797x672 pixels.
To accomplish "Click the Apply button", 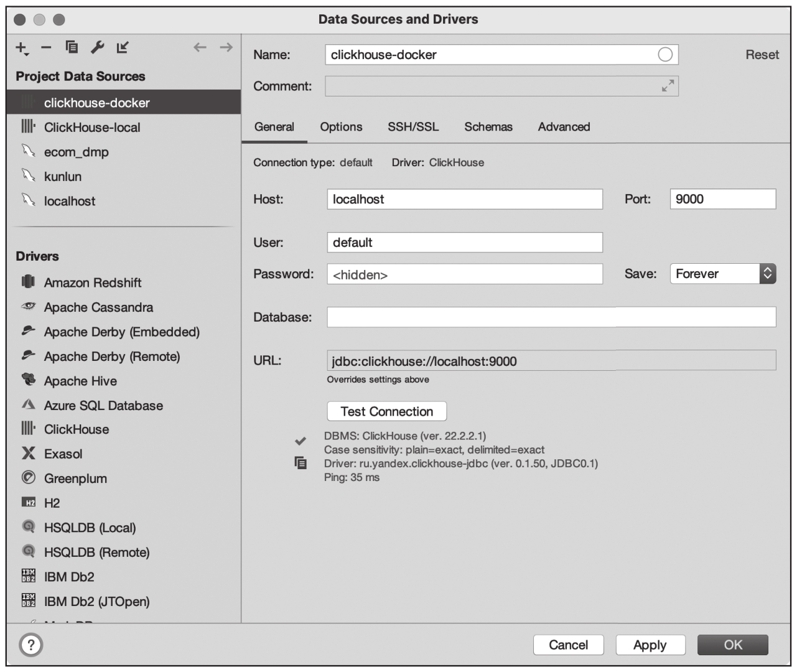I will (x=650, y=645).
